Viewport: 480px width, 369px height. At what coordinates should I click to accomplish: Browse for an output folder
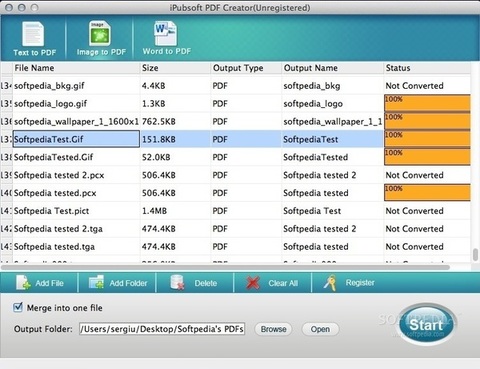point(273,329)
